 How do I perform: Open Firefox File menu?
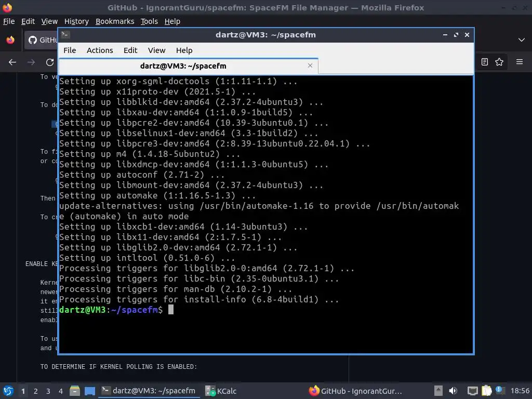9,21
